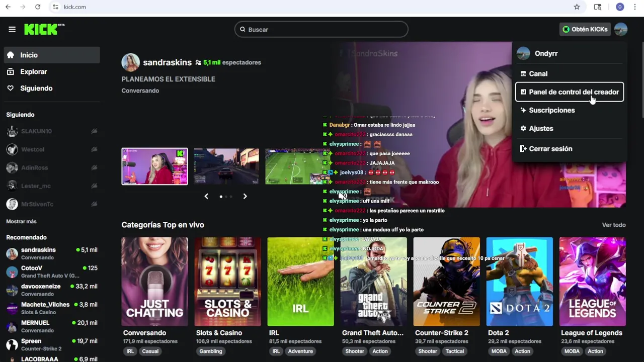Click the Buscar search field
Viewport: 644px width, 362px height.
tap(321, 30)
